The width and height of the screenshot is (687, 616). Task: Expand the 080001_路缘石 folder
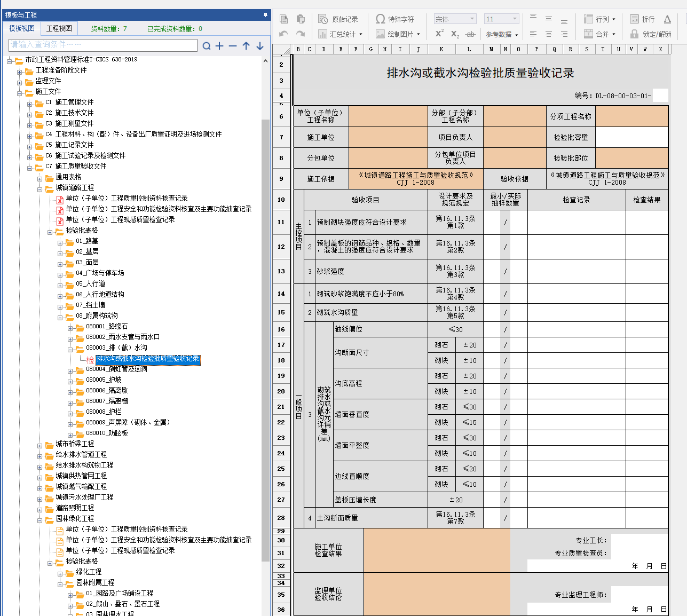pyautogui.click(x=70, y=328)
